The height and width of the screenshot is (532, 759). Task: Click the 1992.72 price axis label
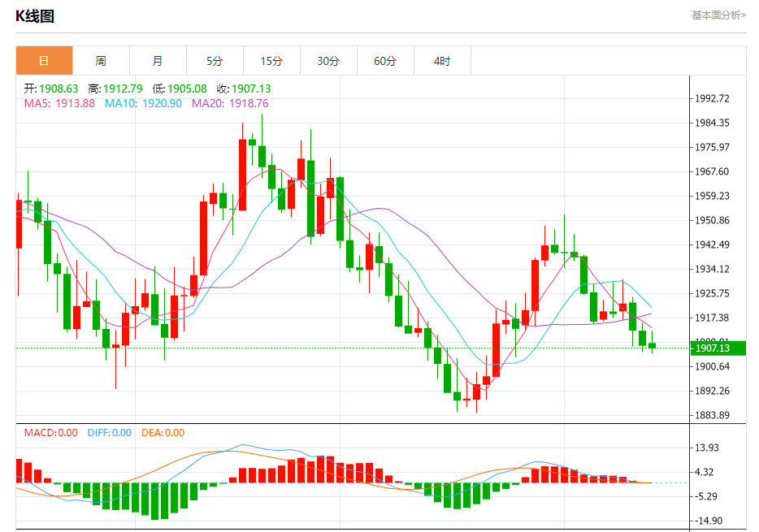tap(712, 98)
